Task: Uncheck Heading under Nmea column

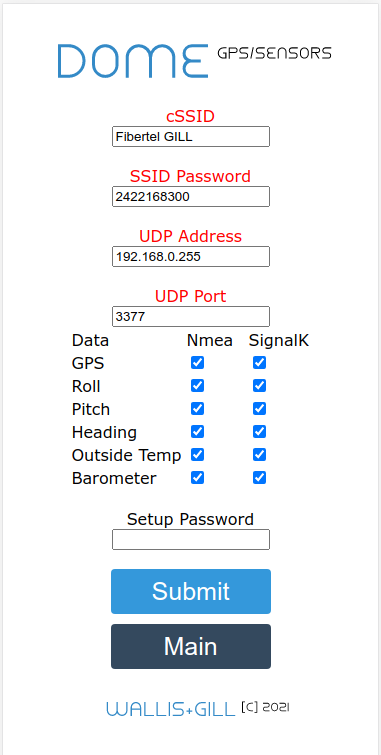Action: pos(197,432)
